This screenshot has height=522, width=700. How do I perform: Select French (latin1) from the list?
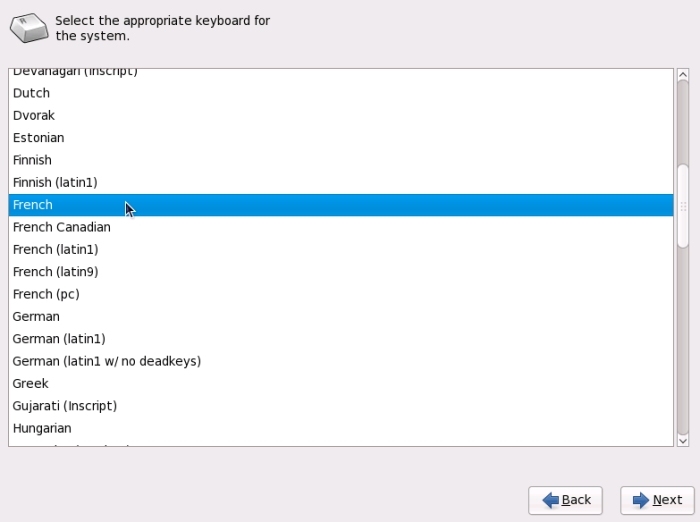[x=55, y=249]
